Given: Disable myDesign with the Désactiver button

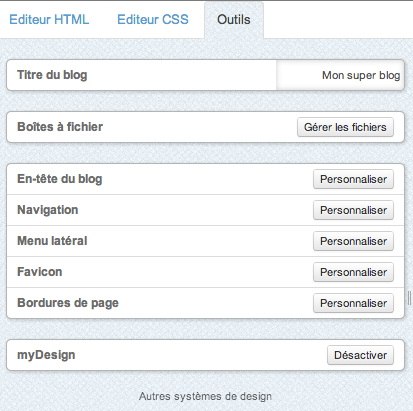Looking at the screenshot, I should [360, 355].
